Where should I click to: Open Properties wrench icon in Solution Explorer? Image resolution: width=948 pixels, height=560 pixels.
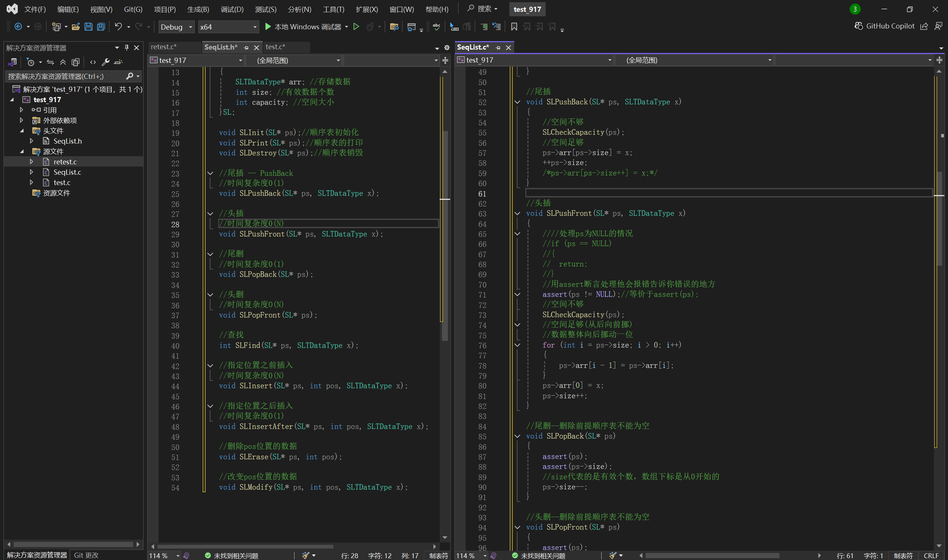[x=105, y=62]
